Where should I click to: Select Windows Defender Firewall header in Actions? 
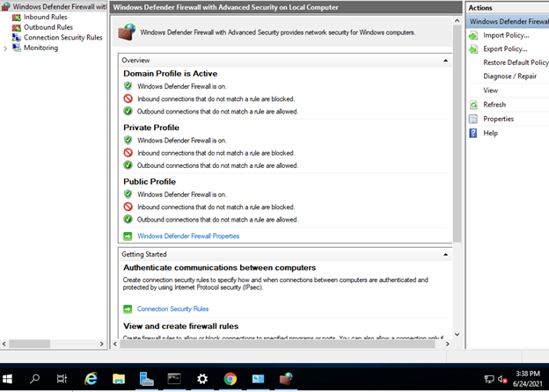pyautogui.click(x=509, y=22)
